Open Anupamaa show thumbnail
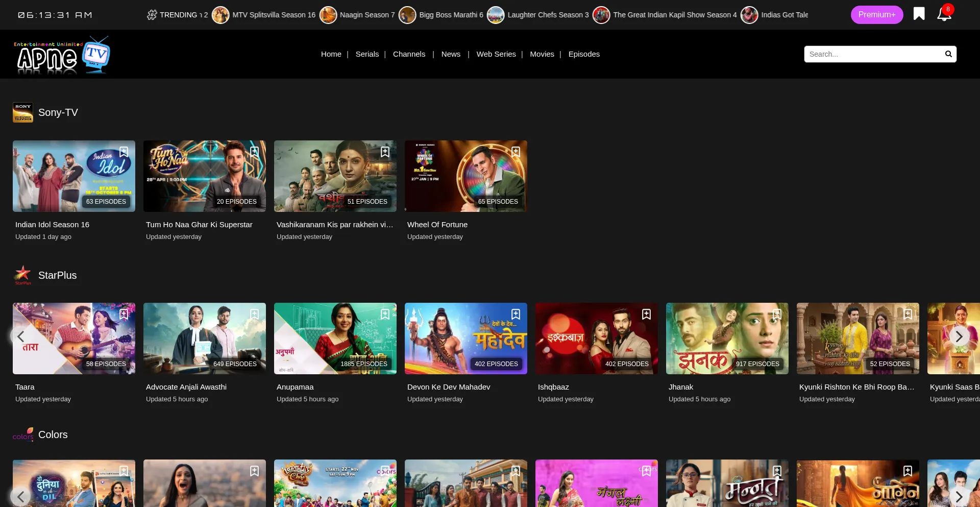The width and height of the screenshot is (980, 507). [x=335, y=339]
